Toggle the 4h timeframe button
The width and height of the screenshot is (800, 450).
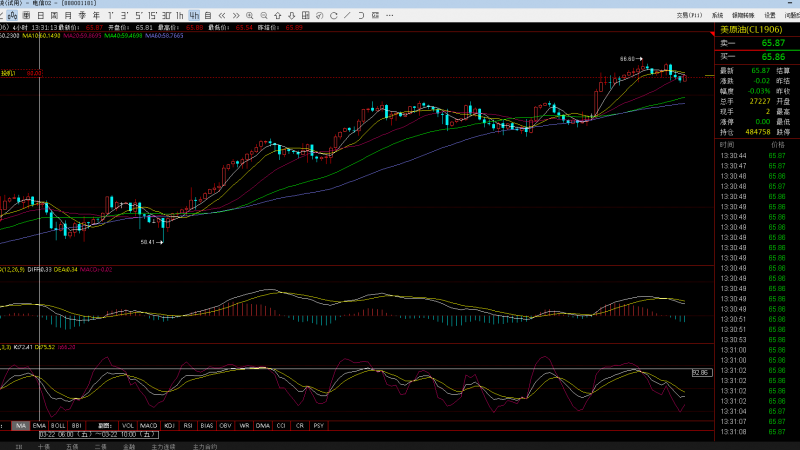[194, 15]
